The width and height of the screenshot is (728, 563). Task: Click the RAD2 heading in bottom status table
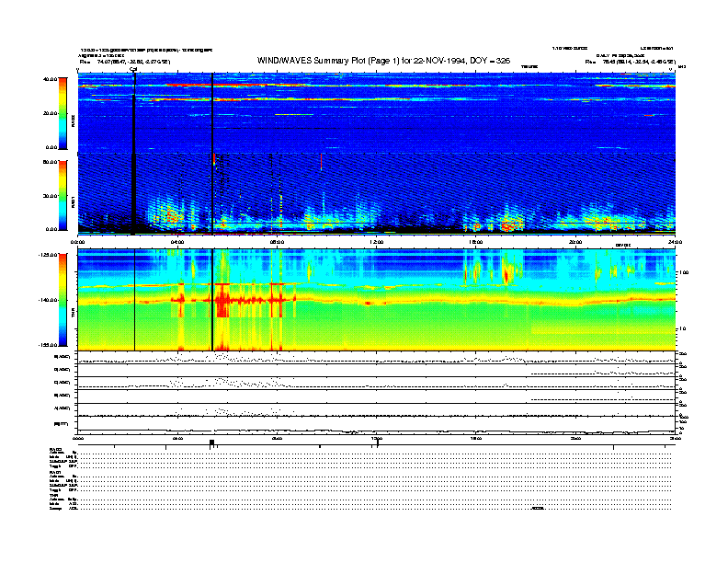click(x=56, y=448)
